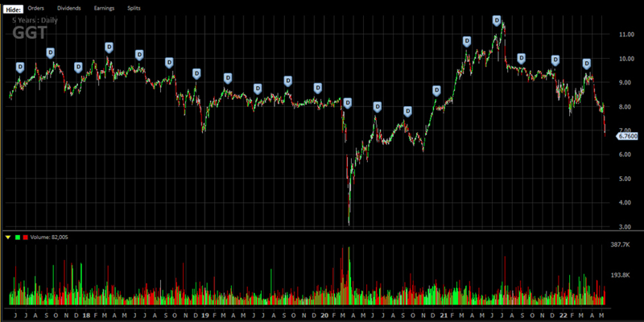Select the December 2017 dividend marker
The height and width of the screenshot is (322, 644).
point(78,68)
